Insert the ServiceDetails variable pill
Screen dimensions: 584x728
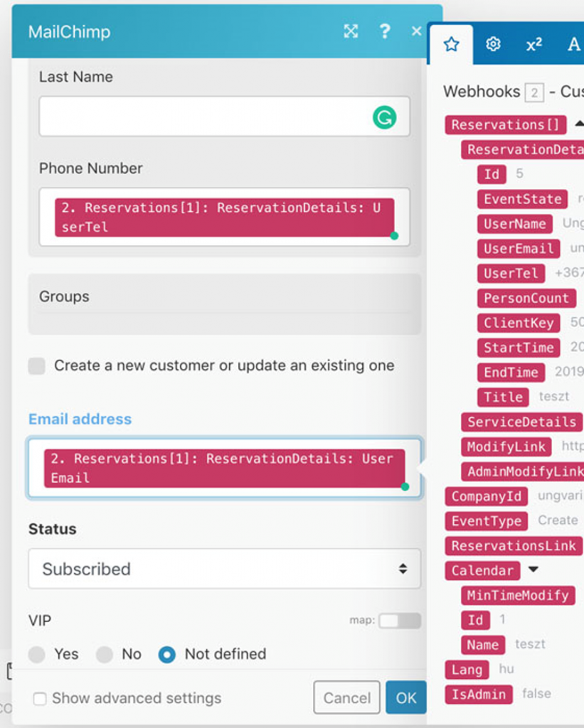tap(521, 422)
